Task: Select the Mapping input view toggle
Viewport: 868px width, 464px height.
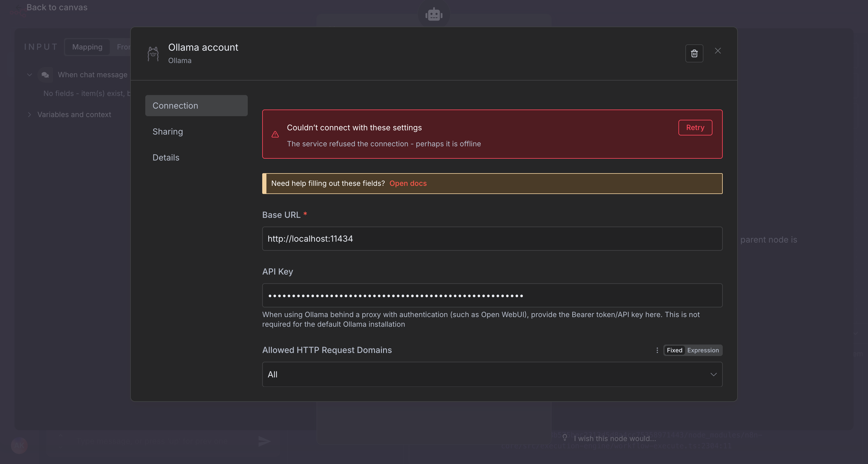Action: [x=87, y=47]
